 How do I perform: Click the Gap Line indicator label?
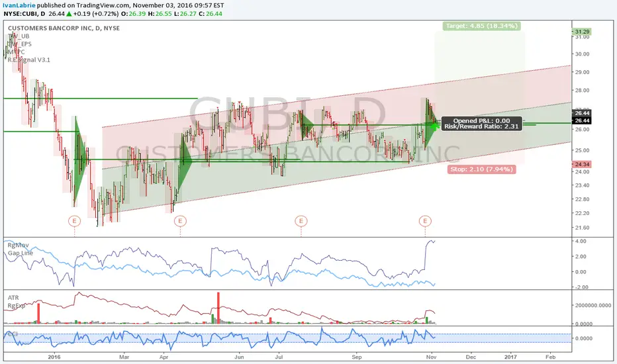click(21, 253)
